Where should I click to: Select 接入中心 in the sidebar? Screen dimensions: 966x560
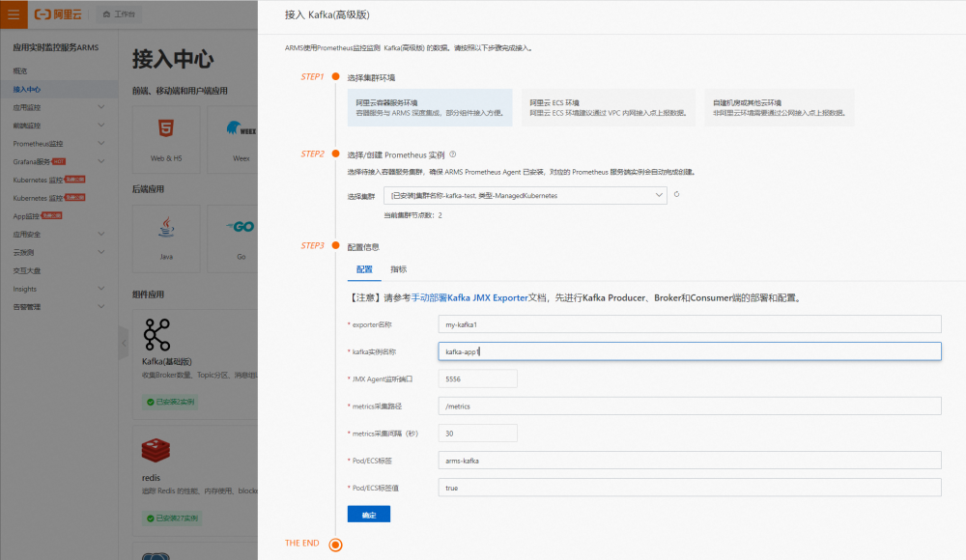click(27, 90)
